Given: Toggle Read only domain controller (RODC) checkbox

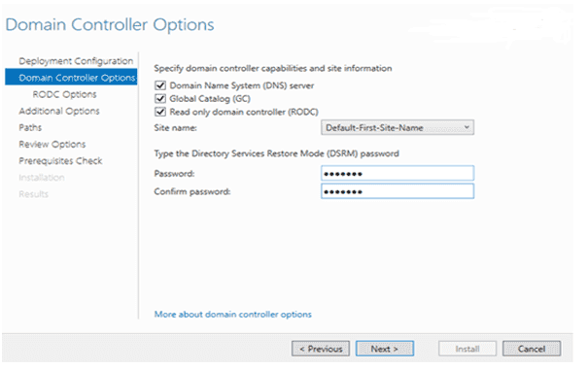Looking at the screenshot, I should pos(160,112).
